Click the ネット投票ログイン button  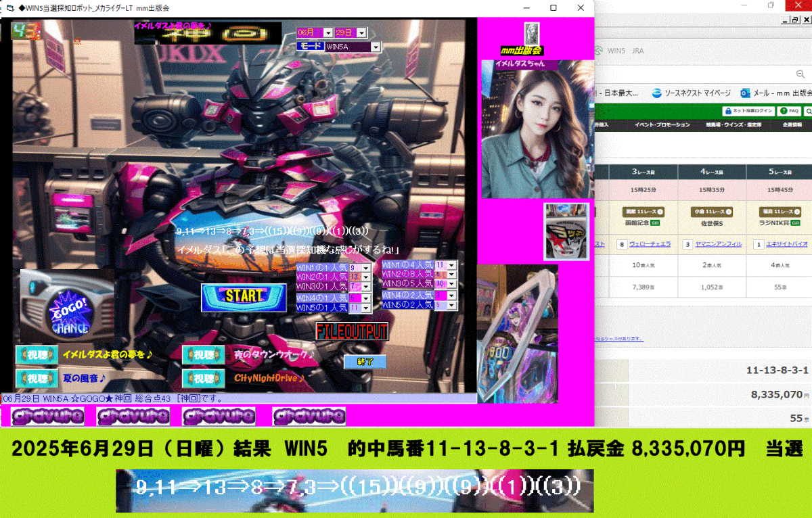tap(748, 111)
